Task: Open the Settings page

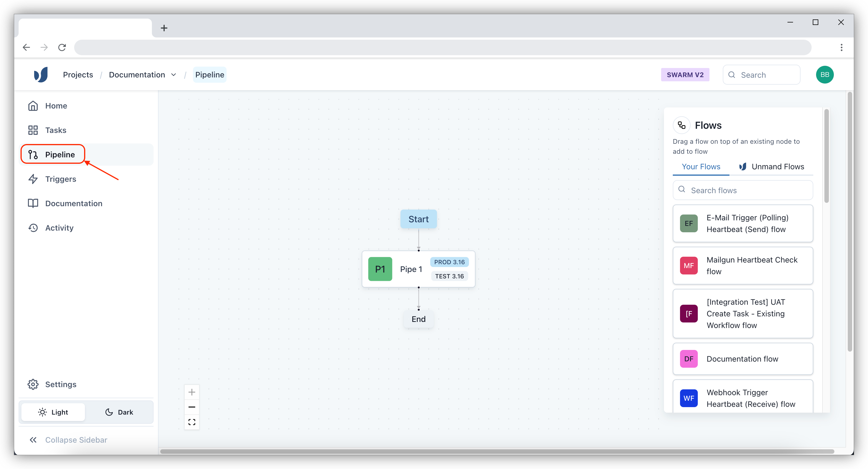Action: 61,384
